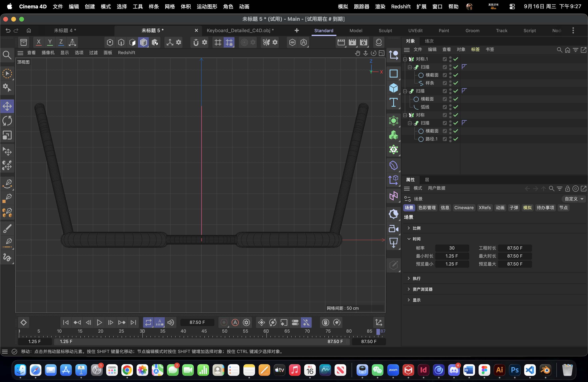Image resolution: width=588 pixels, height=382 pixels.
Task: Select the Move tool in left toolbar
Action: pos(7,107)
